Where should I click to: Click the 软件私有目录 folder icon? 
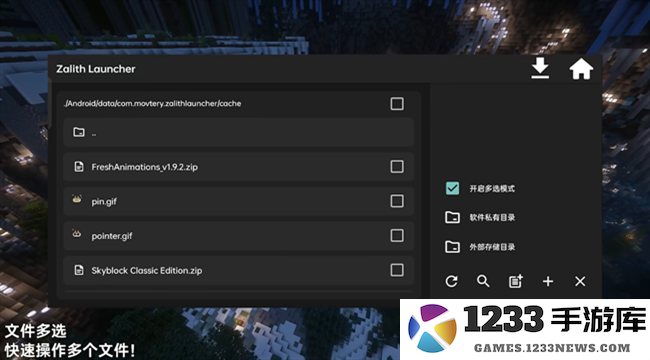click(452, 217)
